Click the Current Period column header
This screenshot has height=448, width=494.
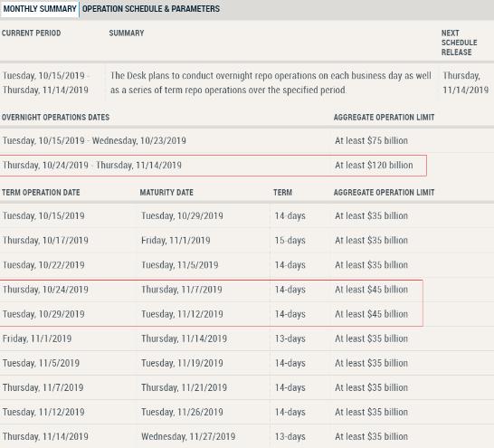click(31, 33)
